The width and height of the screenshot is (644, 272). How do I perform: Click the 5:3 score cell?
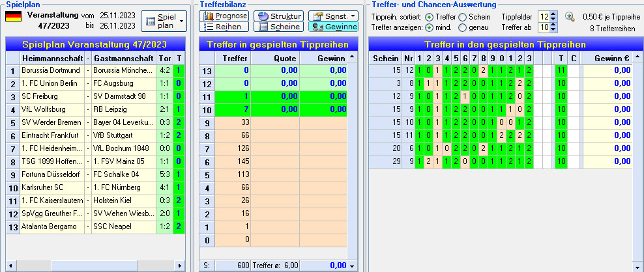(x=164, y=174)
